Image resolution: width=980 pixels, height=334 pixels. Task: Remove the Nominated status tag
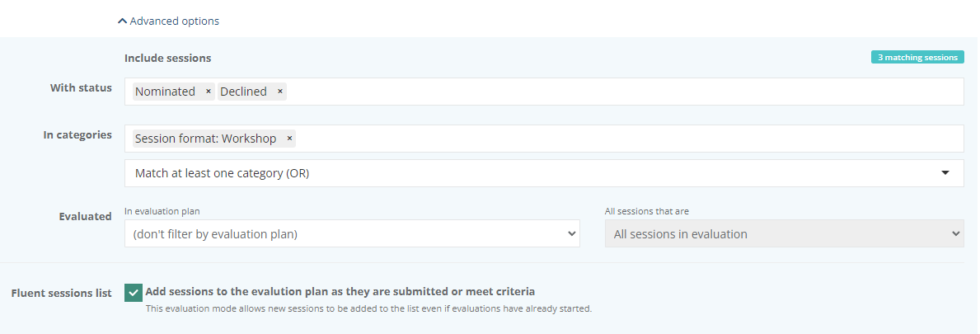pyautogui.click(x=209, y=92)
